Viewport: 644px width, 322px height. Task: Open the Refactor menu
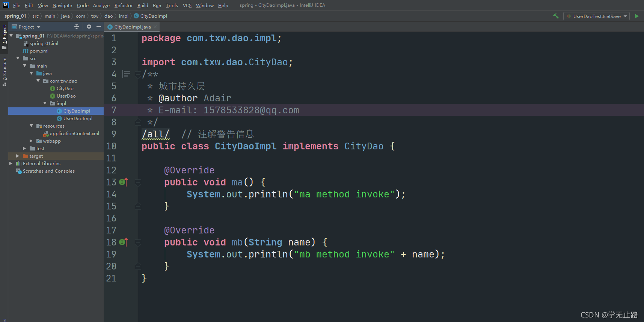pos(124,5)
